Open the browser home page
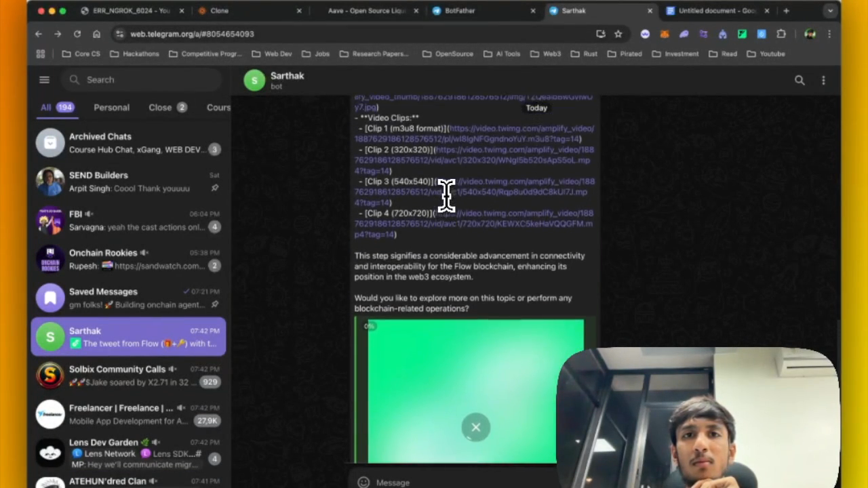Screen dimensions: 868x488 click(96, 34)
